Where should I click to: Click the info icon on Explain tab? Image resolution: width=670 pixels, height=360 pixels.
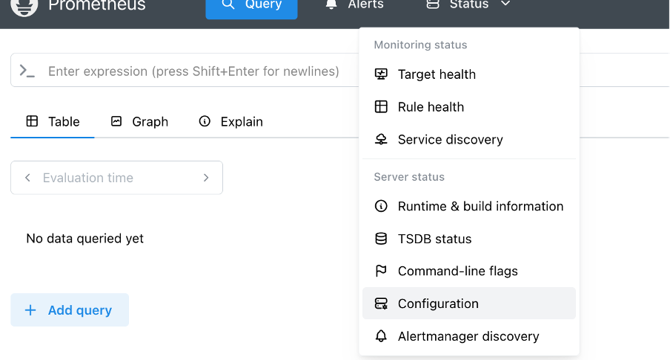(x=205, y=121)
